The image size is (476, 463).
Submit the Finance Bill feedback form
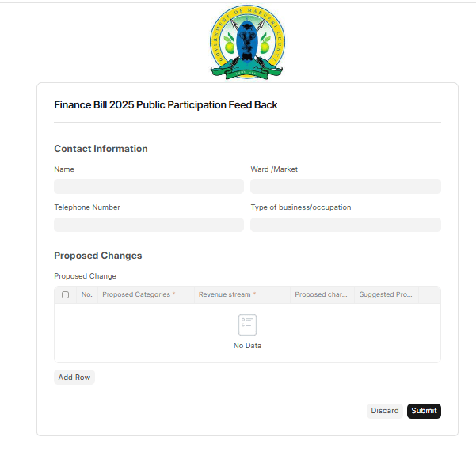click(x=424, y=411)
